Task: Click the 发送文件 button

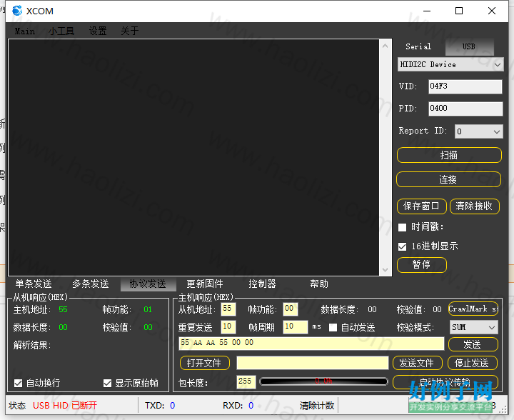Action: pyautogui.click(x=418, y=363)
